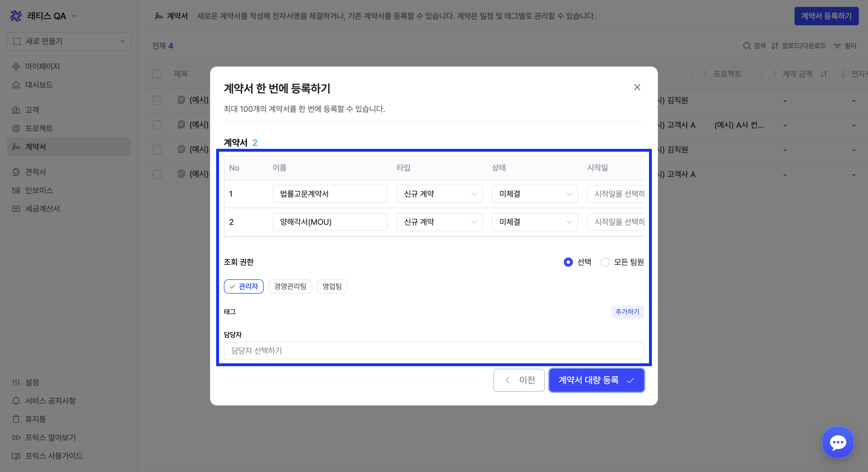Expand the 새로 만들기 dropdown
The width and height of the screenshot is (868, 472).
[x=69, y=41]
